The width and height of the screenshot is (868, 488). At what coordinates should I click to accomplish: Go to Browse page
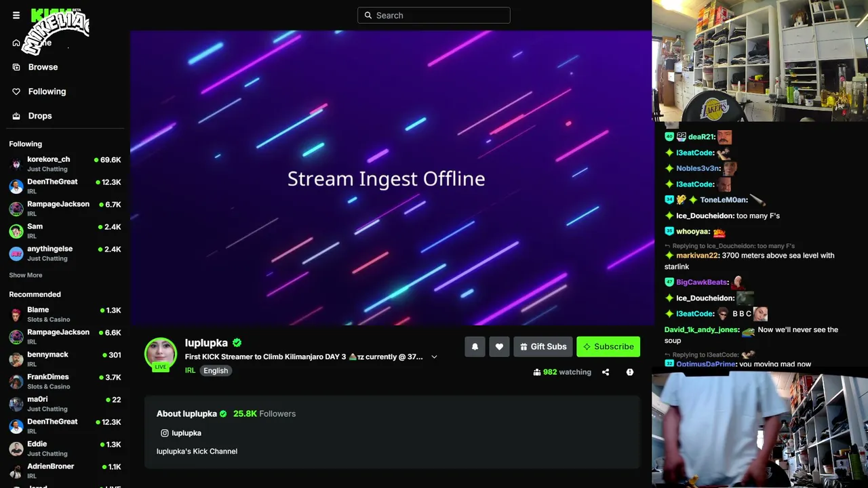(x=43, y=67)
